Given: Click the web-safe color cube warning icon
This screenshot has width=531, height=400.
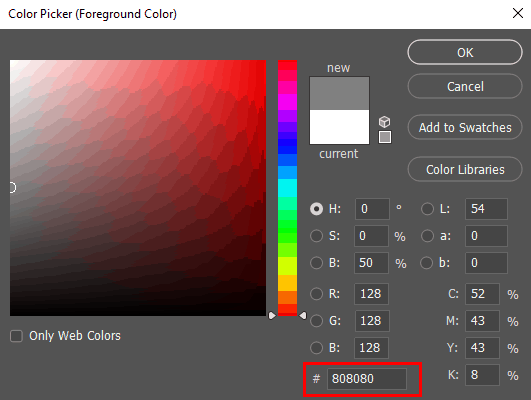Looking at the screenshot, I should (x=384, y=122).
